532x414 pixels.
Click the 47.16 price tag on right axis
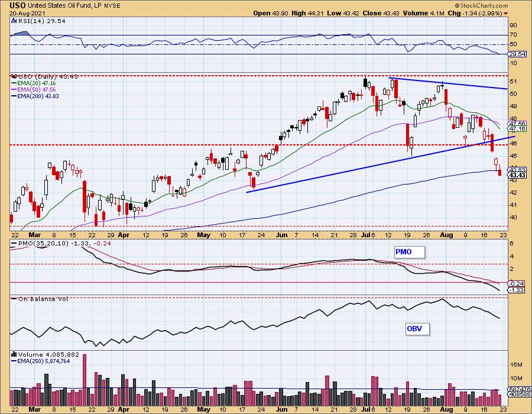pyautogui.click(x=517, y=128)
